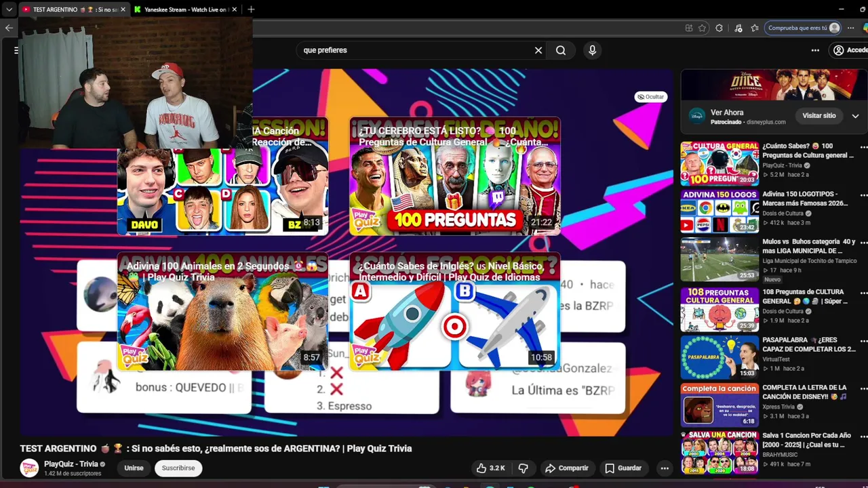The image size is (868, 488).
Task: Start voice search with the microphone
Action: coord(592,50)
